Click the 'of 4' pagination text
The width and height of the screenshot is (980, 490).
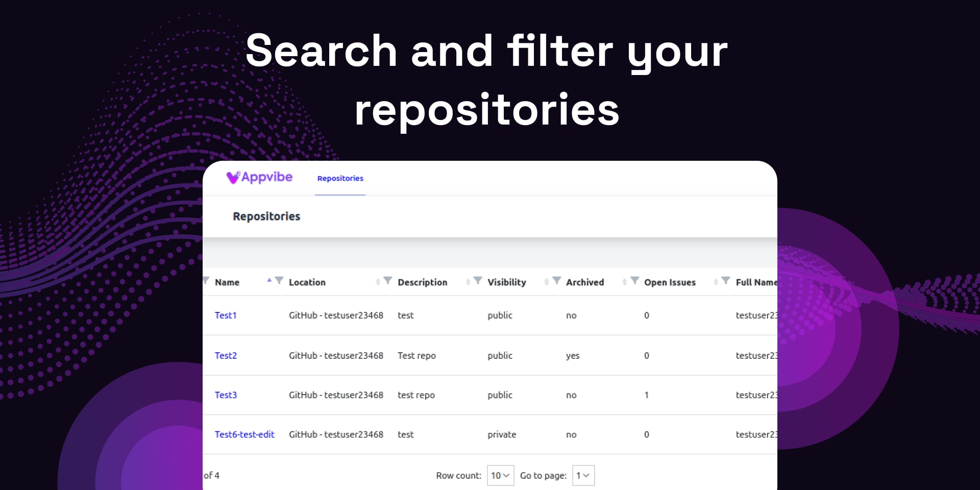(x=211, y=475)
